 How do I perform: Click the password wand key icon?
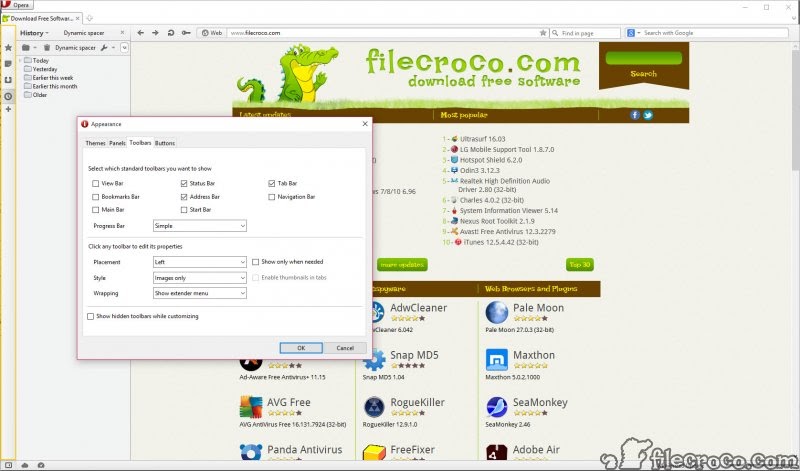[x=186, y=33]
